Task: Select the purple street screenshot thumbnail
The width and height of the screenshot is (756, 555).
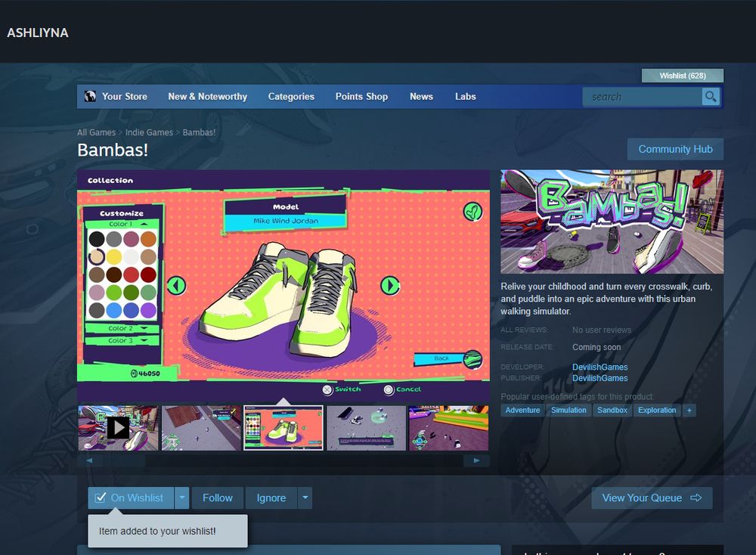Action: [x=448, y=428]
